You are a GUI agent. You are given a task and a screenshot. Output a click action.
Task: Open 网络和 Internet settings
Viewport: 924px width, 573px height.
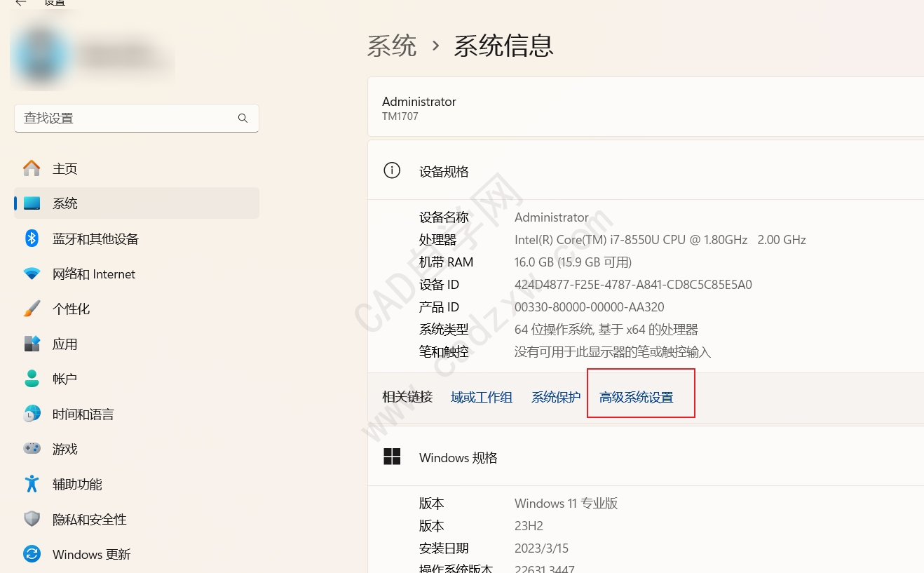[x=137, y=274]
